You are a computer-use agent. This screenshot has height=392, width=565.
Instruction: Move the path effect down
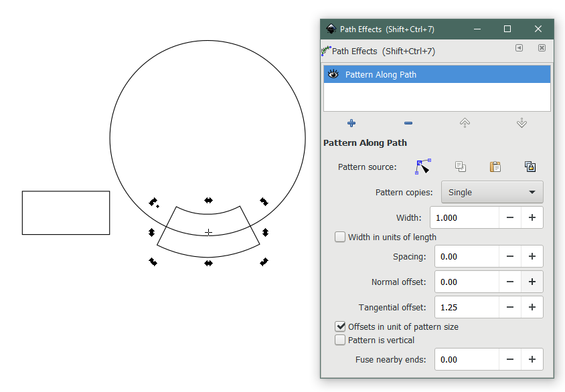pos(521,123)
